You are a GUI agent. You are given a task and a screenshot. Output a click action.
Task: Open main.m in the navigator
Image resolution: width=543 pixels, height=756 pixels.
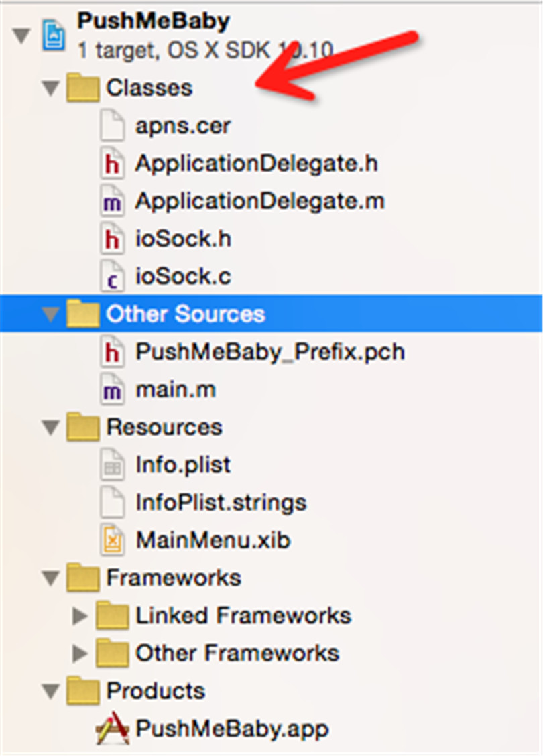point(175,389)
